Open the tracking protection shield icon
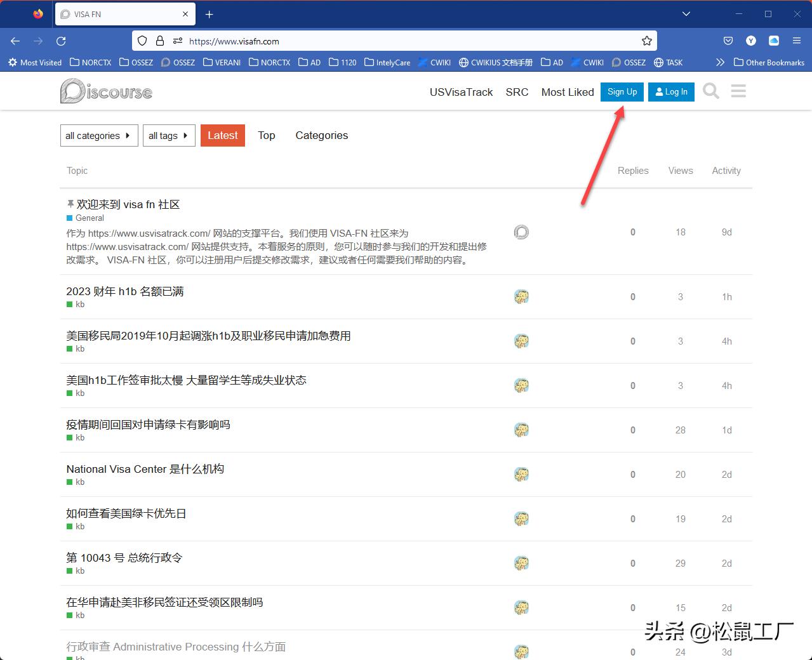Image resolution: width=812 pixels, height=660 pixels. pos(142,41)
